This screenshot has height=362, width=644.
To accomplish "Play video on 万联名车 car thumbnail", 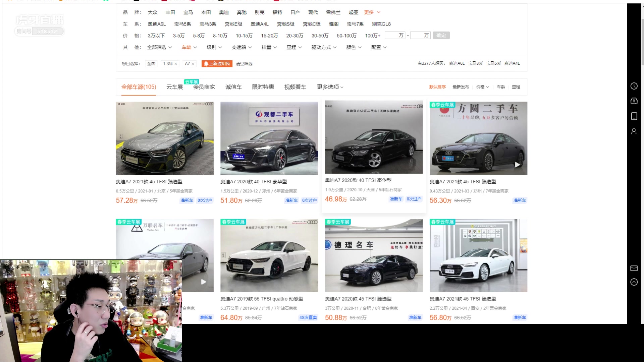I will pyautogui.click(x=204, y=282).
